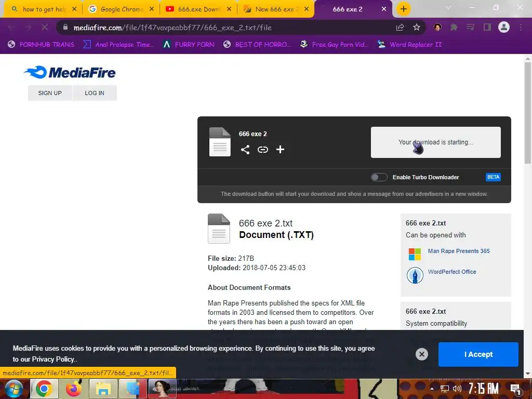Image resolution: width=532 pixels, height=399 pixels.
Task: Click the extension icon left of the puzzle piece
Action: (x=437, y=27)
